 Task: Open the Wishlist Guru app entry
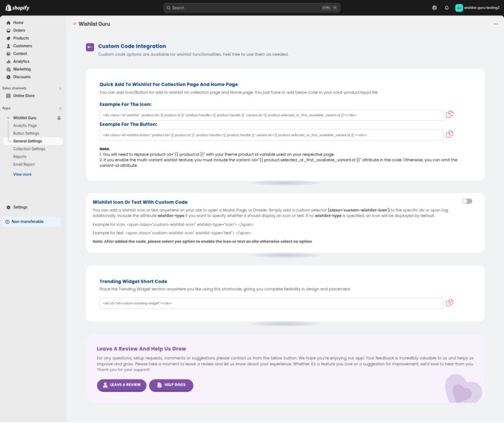coord(25,118)
